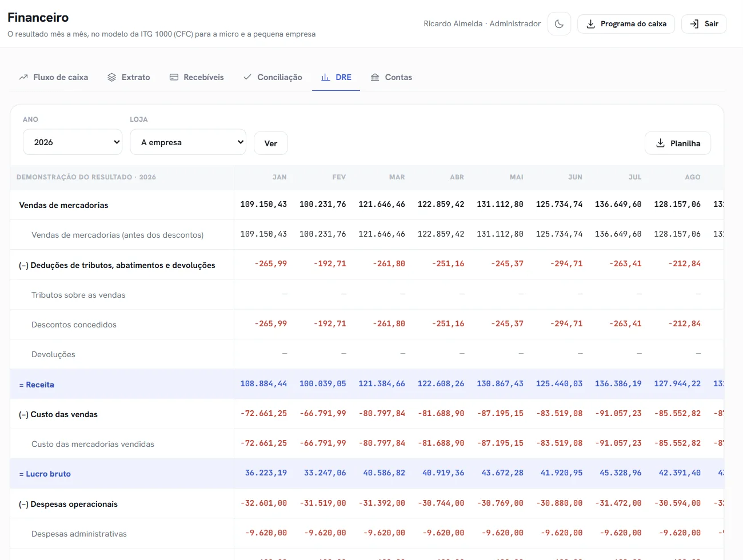Click the JUN column header
The height and width of the screenshot is (560, 743).
(575, 177)
